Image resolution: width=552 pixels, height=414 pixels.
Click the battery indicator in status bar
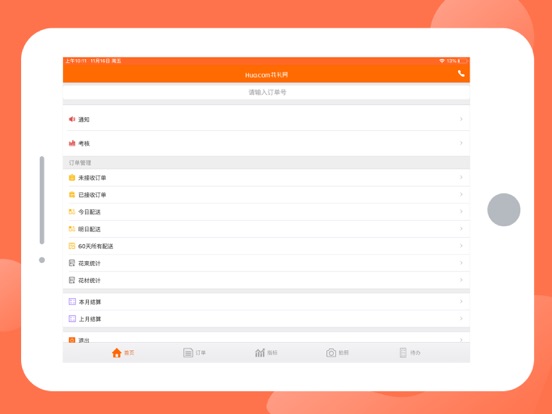pyautogui.click(x=463, y=61)
